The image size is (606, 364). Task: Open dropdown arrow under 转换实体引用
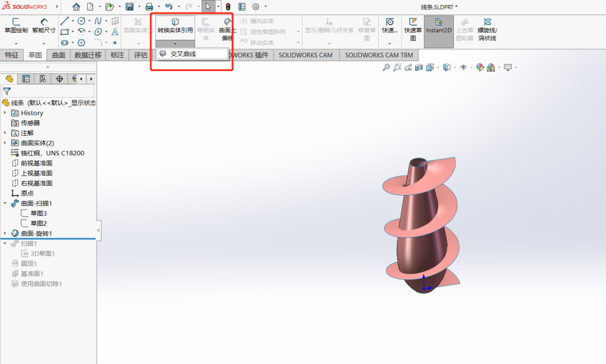tap(175, 44)
